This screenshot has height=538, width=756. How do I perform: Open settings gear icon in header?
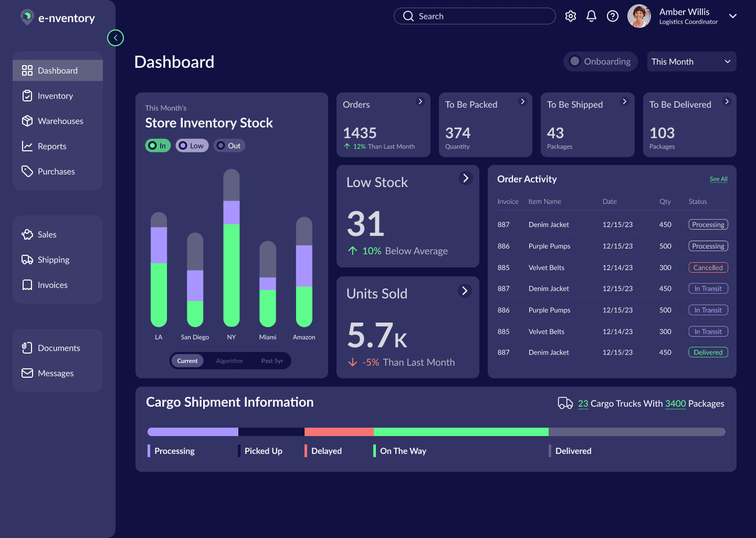point(571,16)
